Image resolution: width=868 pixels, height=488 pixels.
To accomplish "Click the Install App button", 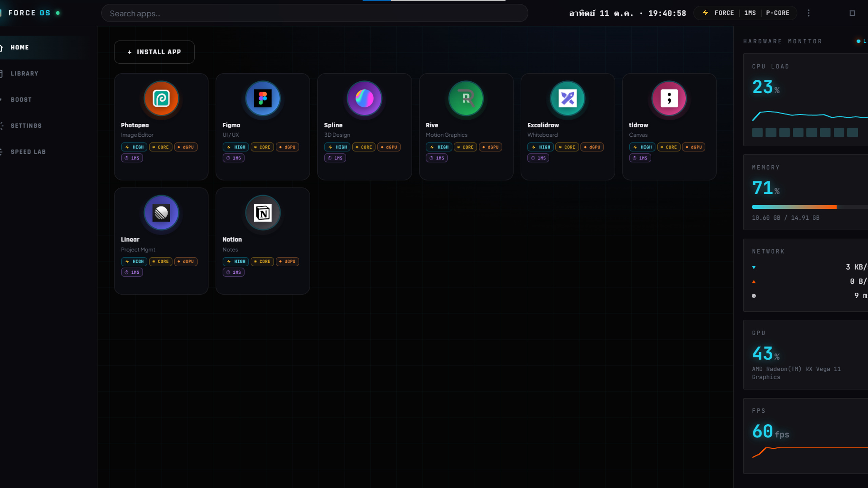I will coord(154,52).
